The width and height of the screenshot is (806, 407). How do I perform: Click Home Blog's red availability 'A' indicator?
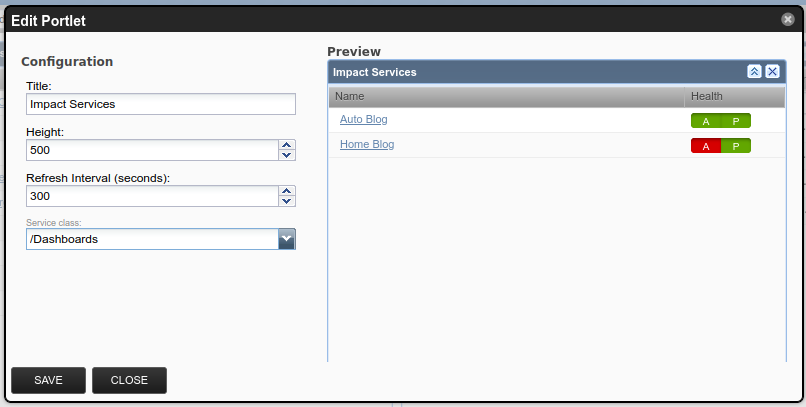[706, 146]
